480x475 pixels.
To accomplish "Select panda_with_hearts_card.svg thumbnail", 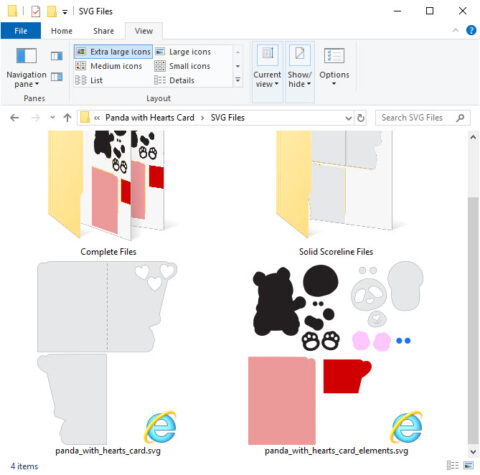I will [x=107, y=353].
